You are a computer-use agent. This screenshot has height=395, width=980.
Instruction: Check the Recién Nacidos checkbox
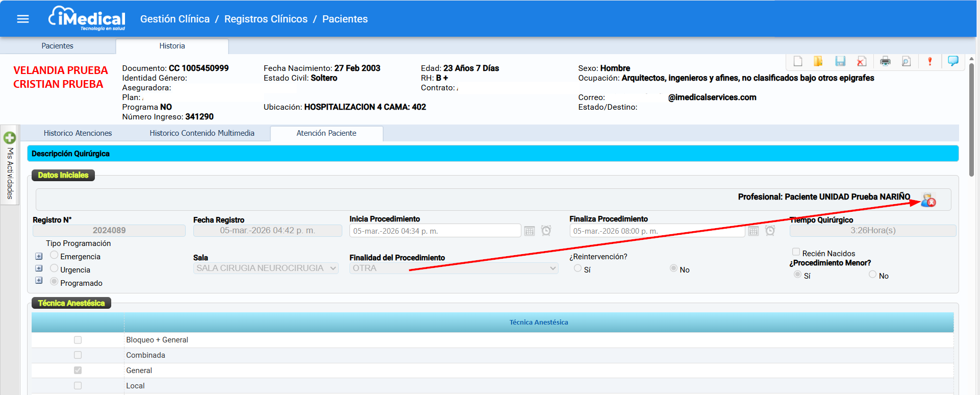[x=796, y=252]
